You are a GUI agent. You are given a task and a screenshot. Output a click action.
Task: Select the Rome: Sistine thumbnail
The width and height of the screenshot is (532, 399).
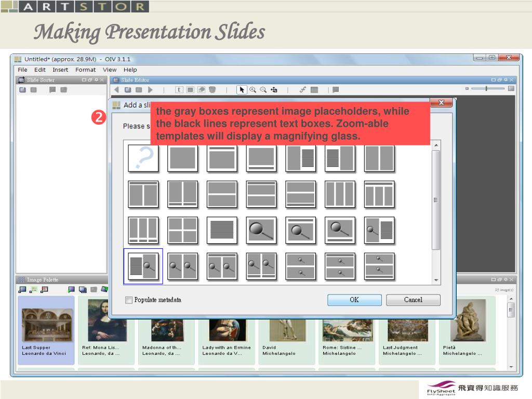pos(347,341)
